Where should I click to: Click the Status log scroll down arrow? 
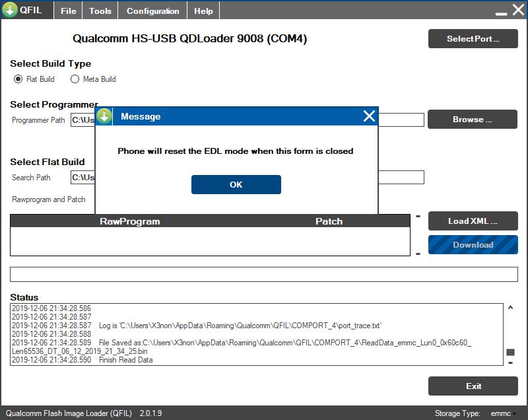[510, 363]
